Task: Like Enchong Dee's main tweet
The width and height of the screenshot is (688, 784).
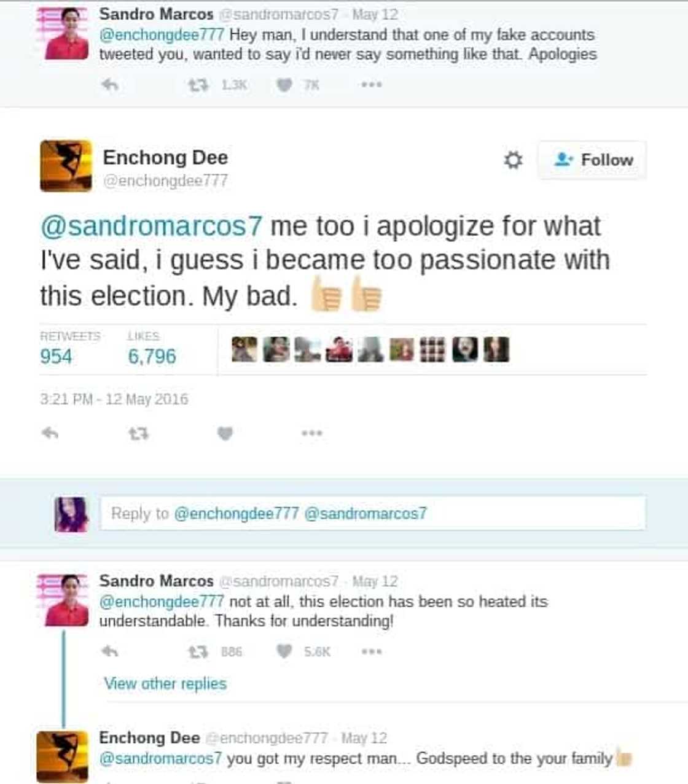Action: (225, 433)
